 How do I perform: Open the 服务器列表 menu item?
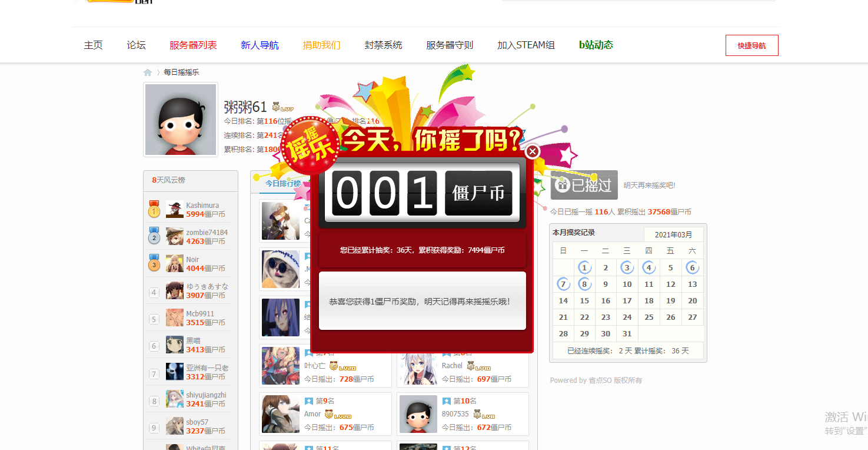click(193, 45)
